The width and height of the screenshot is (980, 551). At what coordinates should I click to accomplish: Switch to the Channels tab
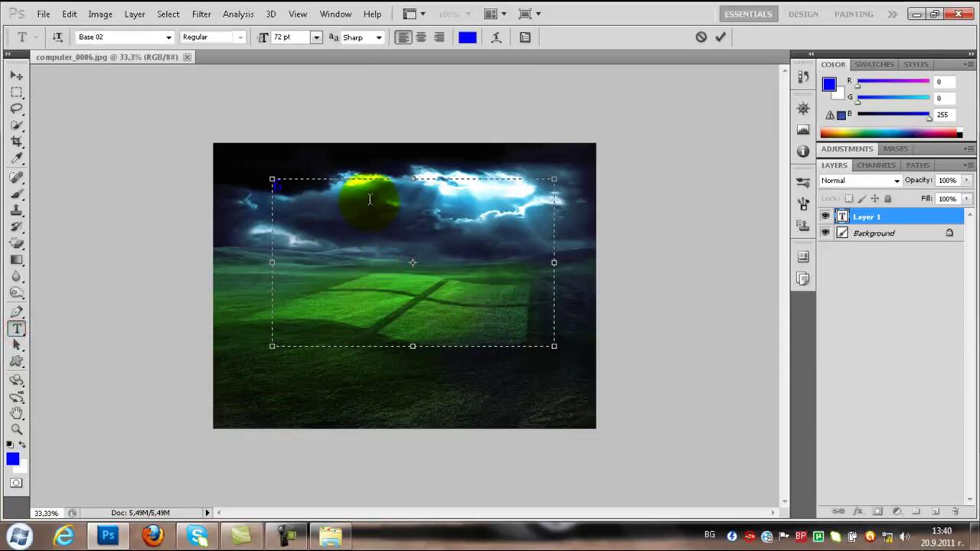[x=876, y=165]
